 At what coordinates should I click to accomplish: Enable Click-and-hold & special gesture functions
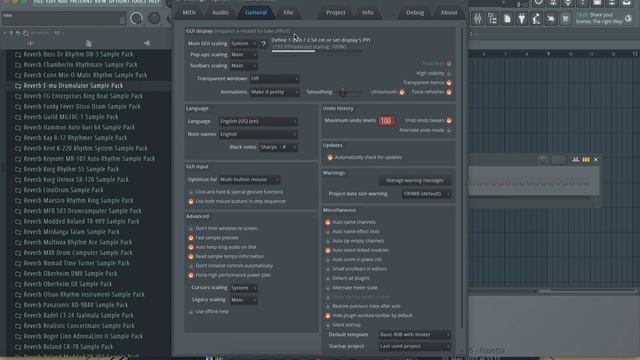pos(191,192)
